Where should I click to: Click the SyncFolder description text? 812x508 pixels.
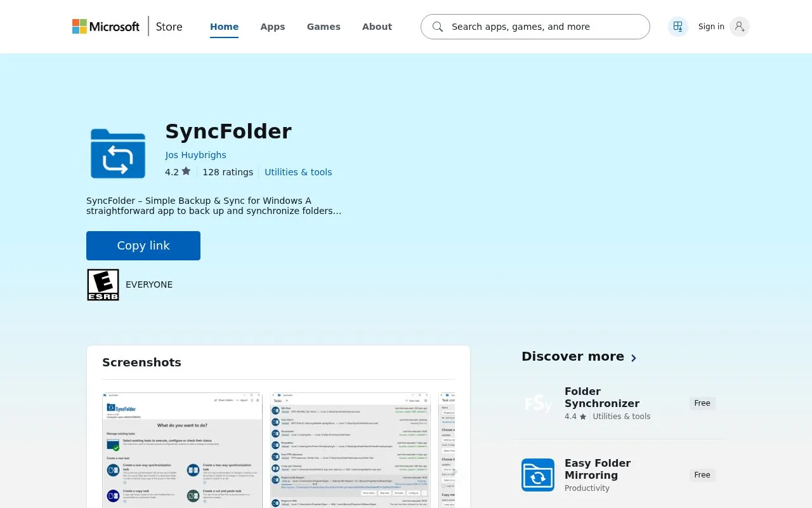click(x=214, y=206)
